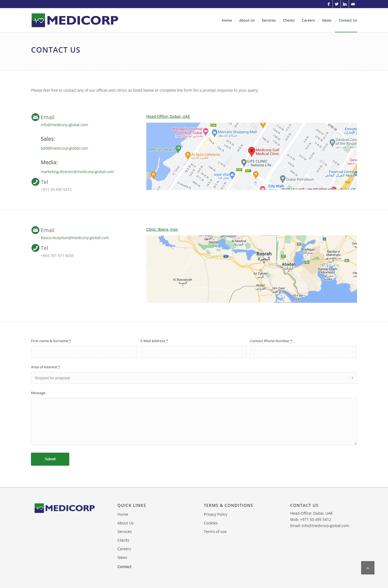Click the bdd@medicorp-global.com sales email
The width and height of the screenshot is (388, 588).
(x=64, y=148)
